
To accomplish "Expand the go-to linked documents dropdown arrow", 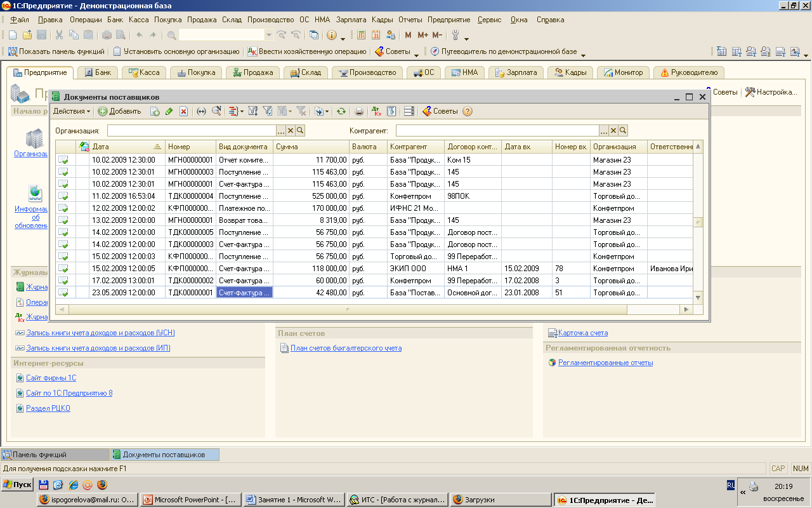I will tap(327, 111).
